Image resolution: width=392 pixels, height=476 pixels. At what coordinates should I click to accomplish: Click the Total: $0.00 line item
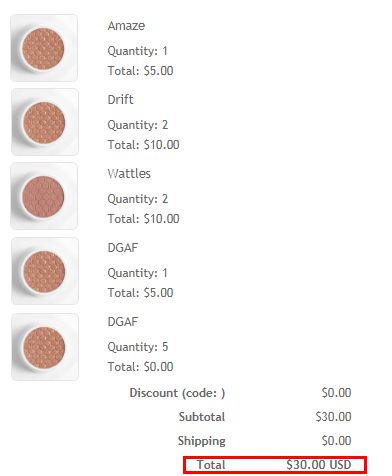pyautogui.click(x=140, y=367)
